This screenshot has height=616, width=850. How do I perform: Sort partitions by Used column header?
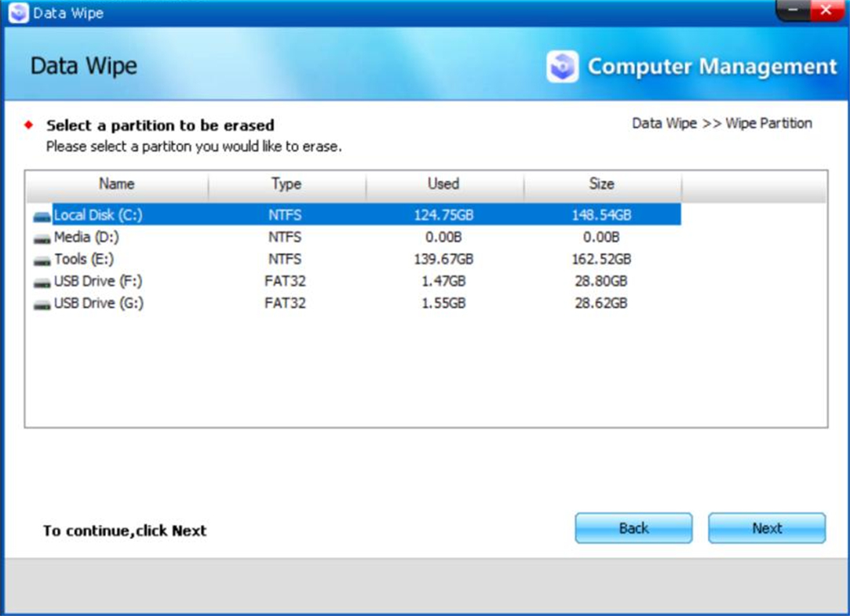443,184
